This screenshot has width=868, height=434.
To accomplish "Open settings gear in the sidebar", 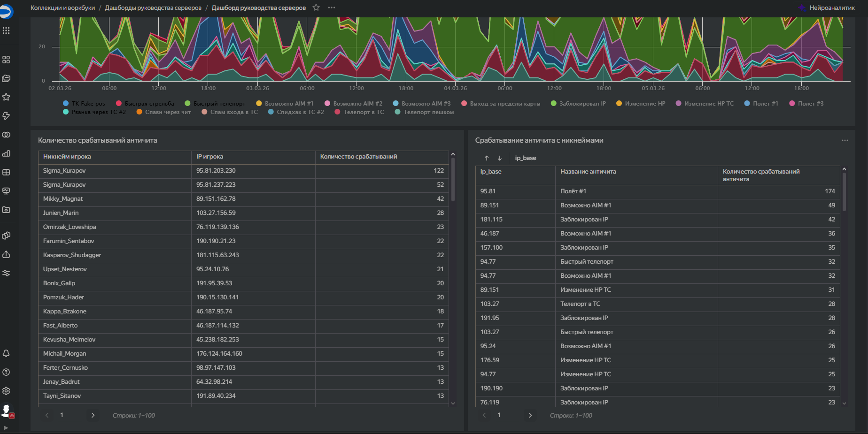I will tap(6, 391).
